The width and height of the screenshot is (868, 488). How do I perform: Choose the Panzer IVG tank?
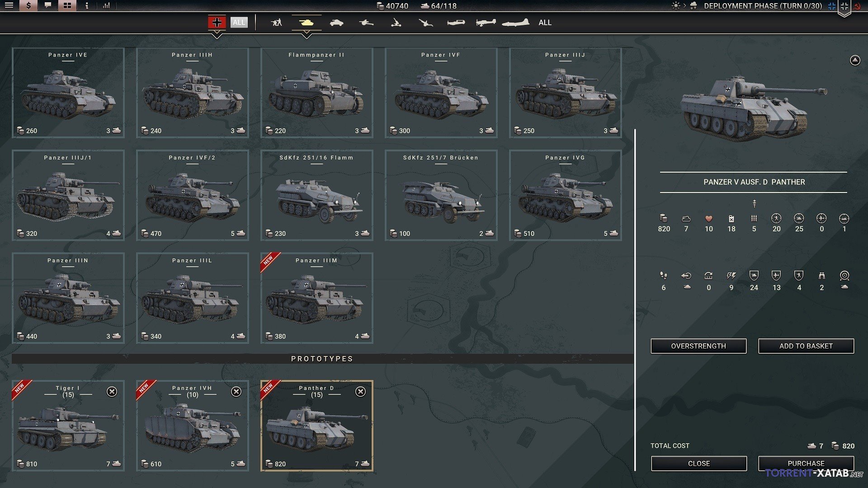(566, 195)
